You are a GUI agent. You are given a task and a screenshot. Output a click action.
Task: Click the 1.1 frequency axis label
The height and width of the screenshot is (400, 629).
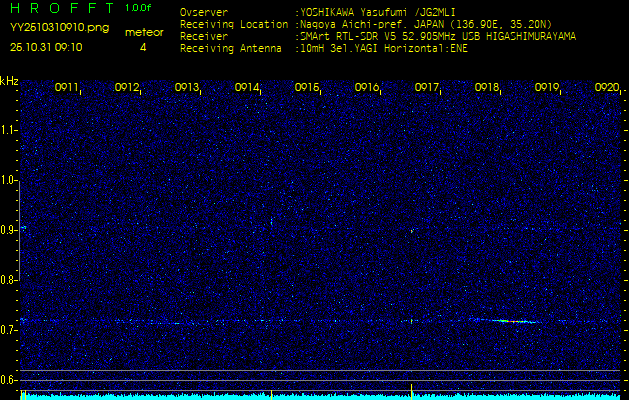click(x=9, y=130)
